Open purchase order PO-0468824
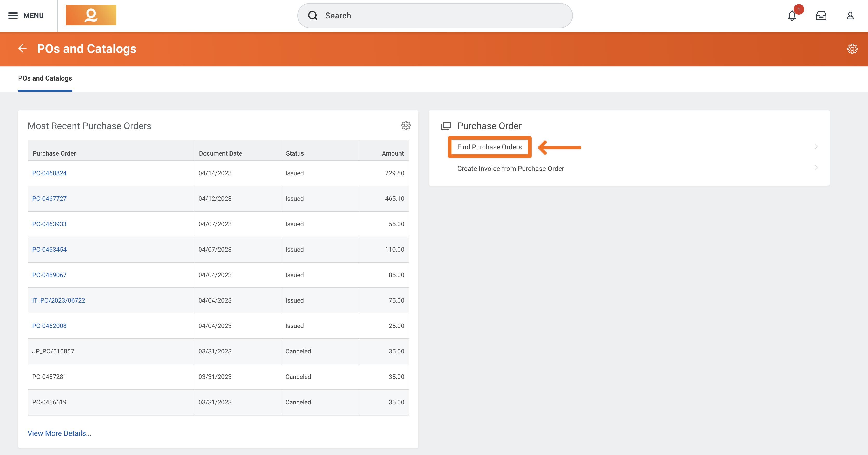 50,173
